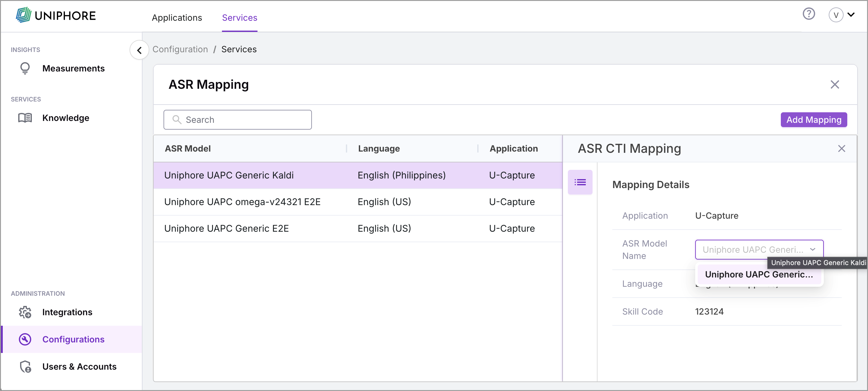Switch to the Services tab
This screenshot has height=391, width=868.
[240, 18]
